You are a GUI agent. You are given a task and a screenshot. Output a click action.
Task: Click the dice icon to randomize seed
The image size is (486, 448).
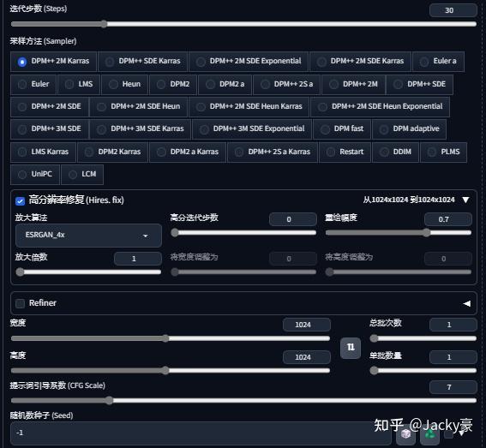pos(405,433)
